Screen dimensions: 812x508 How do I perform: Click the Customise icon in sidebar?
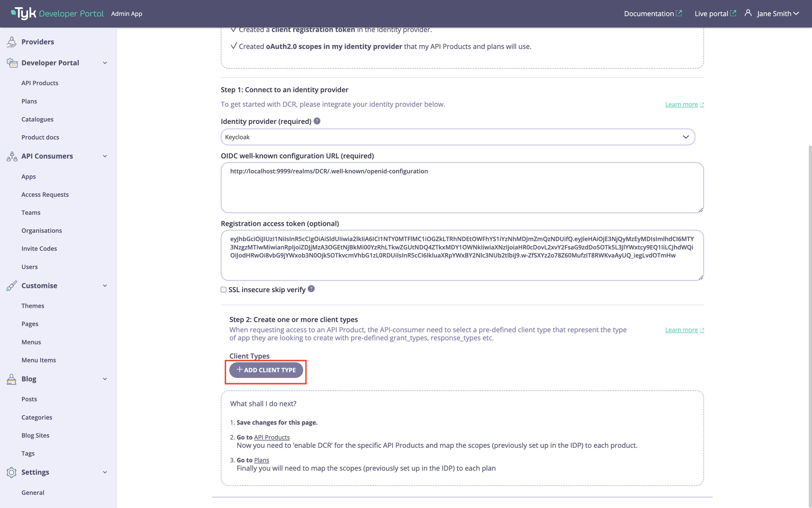[x=11, y=286]
